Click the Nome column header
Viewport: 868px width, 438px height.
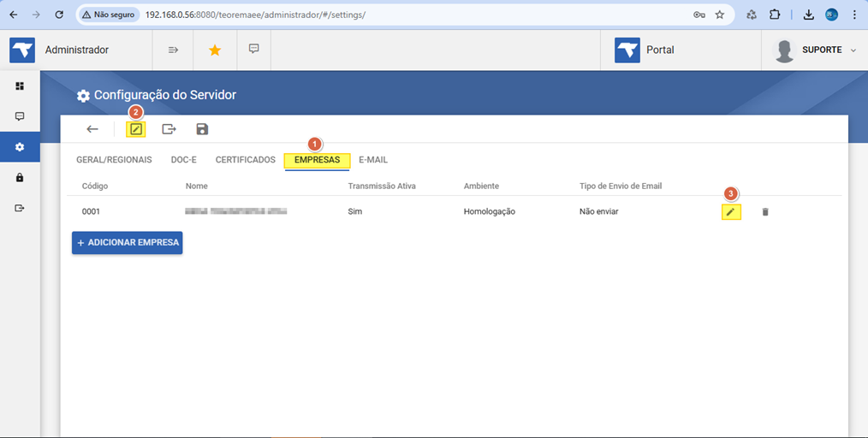pos(197,186)
